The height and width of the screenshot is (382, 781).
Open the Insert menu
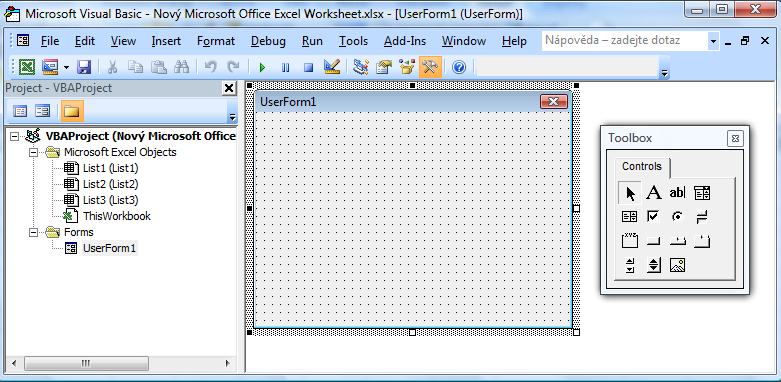tap(166, 41)
